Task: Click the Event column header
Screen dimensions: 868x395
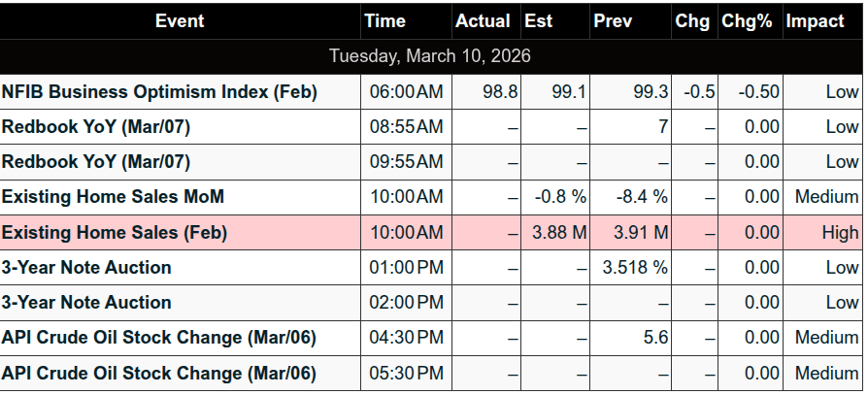Action: [181, 21]
